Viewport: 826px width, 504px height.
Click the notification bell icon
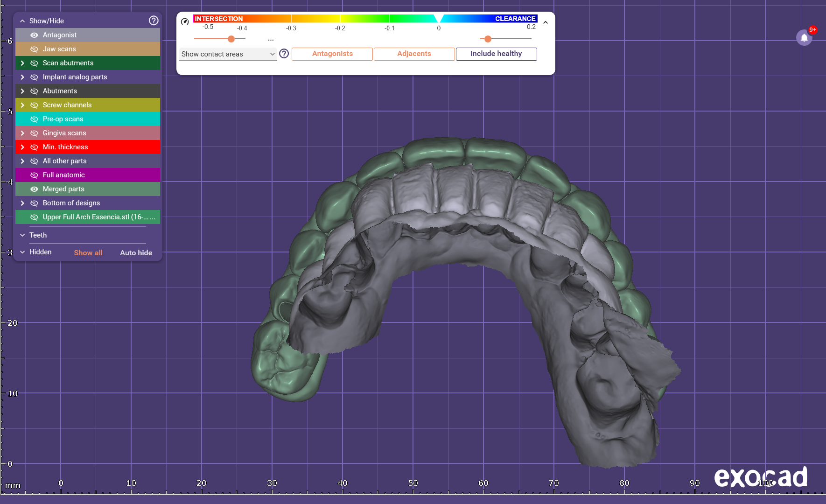pyautogui.click(x=804, y=38)
